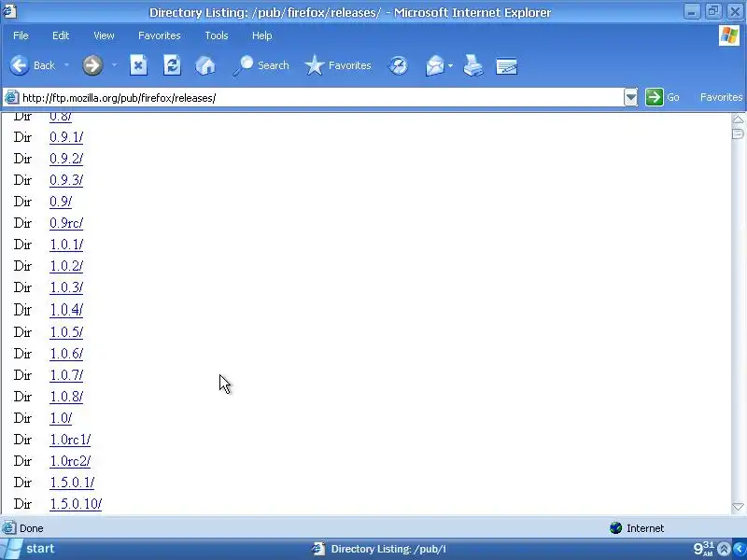
Task: Open the 0.9.1/ directory link
Action: point(66,137)
